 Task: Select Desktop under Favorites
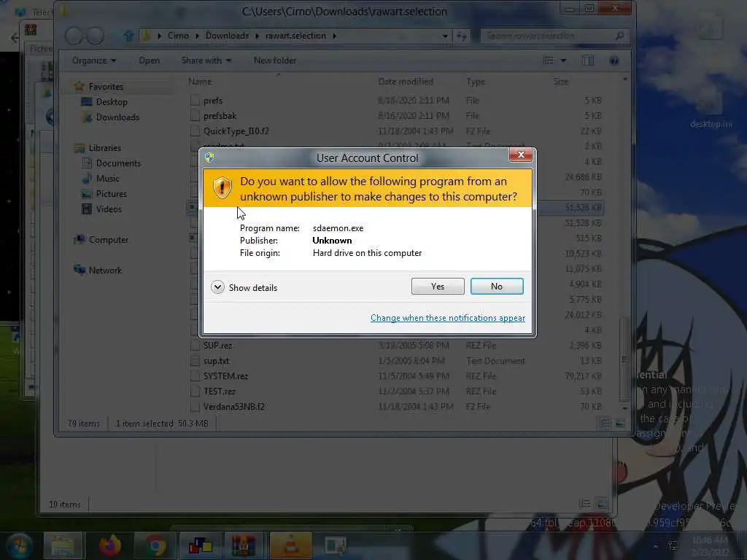112,102
